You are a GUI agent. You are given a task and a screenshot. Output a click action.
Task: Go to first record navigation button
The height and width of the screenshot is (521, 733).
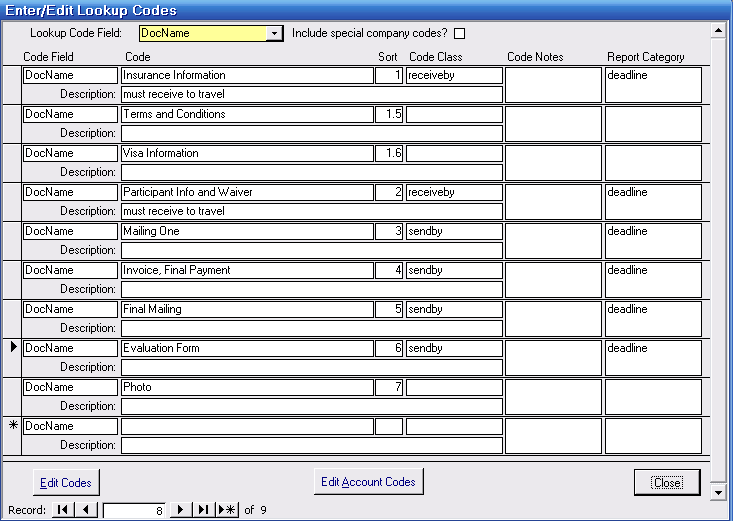[x=63, y=510]
